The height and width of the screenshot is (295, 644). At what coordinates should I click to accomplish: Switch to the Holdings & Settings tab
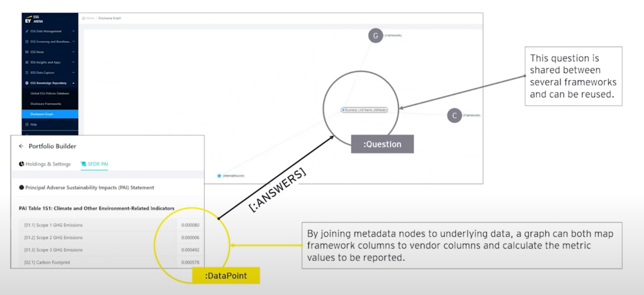tap(44, 165)
